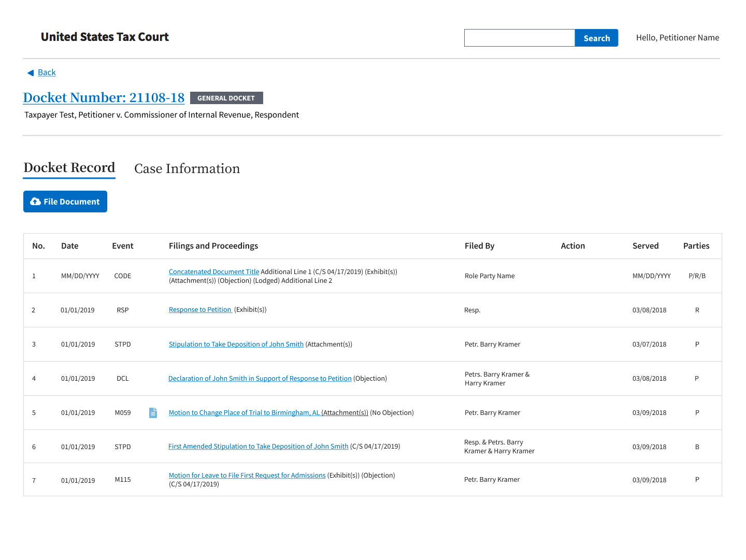The width and height of the screenshot is (746, 560).
Task: Click the M115 event code cell
Action: tap(123, 480)
